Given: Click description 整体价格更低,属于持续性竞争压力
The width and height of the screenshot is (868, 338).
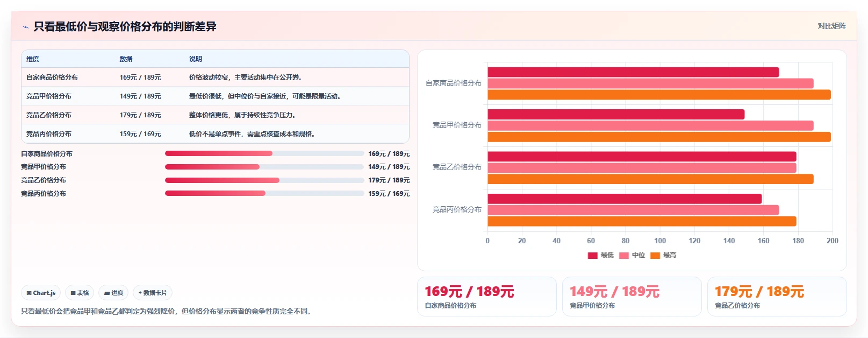Looking at the screenshot, I should coord(243,115).
